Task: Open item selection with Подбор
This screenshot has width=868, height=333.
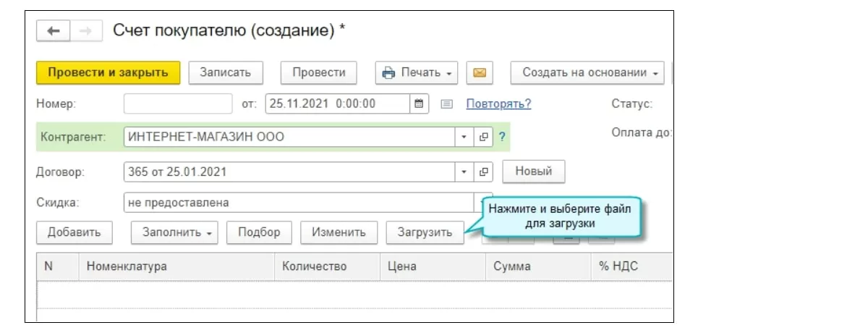Action: pyautogui.click(x=258, y=232)
